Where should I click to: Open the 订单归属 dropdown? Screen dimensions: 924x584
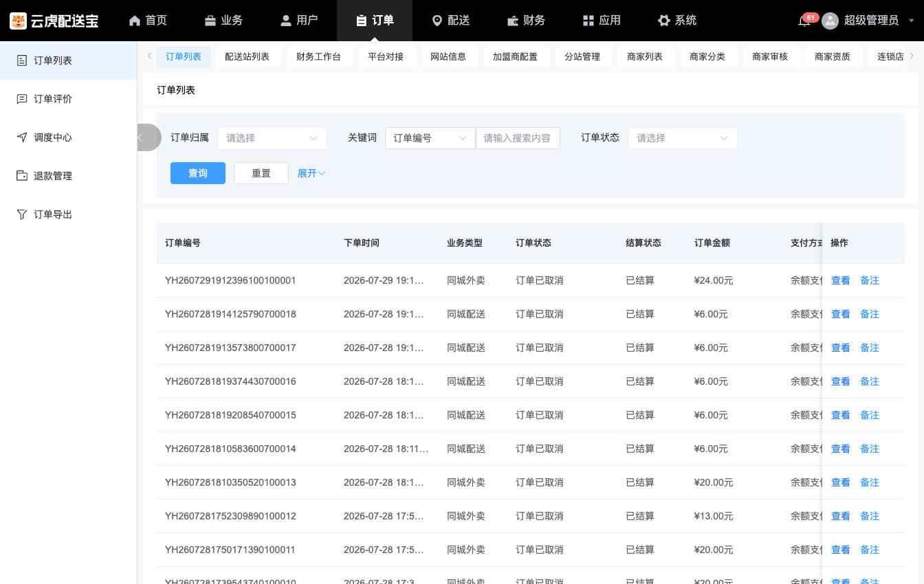[272, 138]
